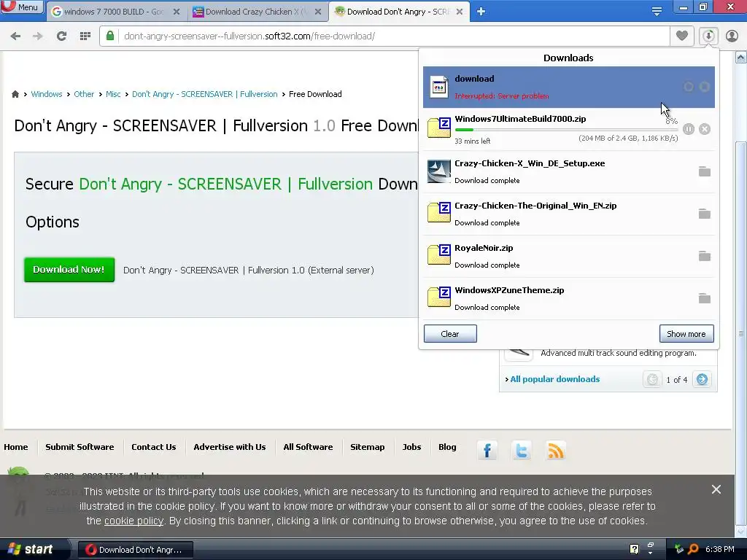
Task: Open the Other breadcrumb link
Action: click(84, 94)
